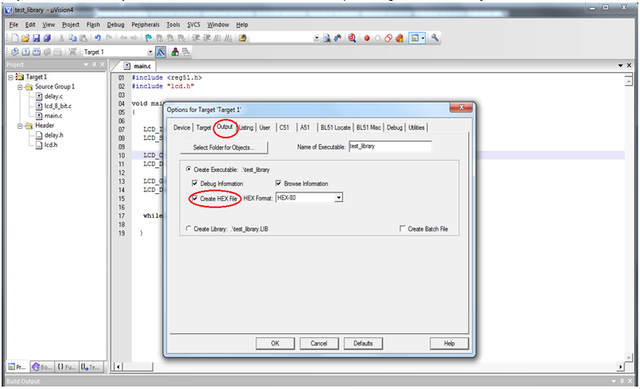Switch to the C51 tab
The width and height of the screenshot is (640, 389).
pyautogui.click(x=284, y=127)
